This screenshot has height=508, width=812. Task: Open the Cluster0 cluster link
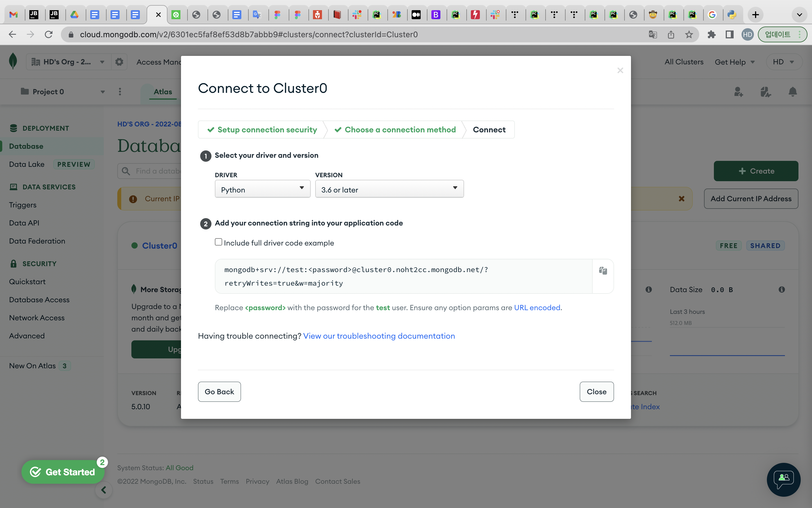point(159,246)
